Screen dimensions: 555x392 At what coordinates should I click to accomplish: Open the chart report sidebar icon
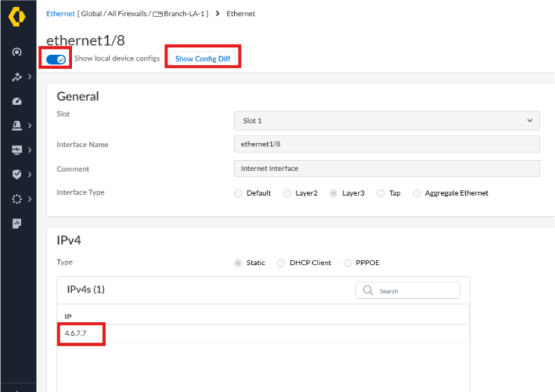[17, 223]
